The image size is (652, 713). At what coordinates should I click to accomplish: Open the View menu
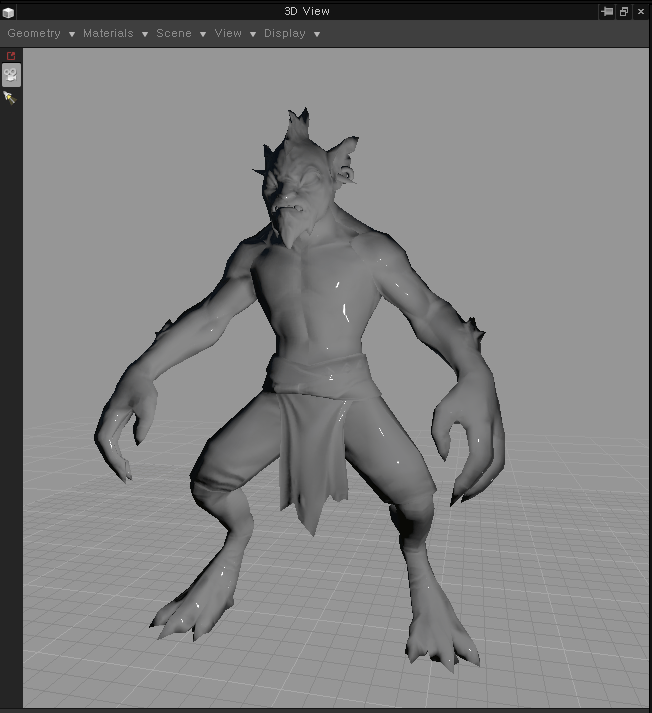(228, 33)
